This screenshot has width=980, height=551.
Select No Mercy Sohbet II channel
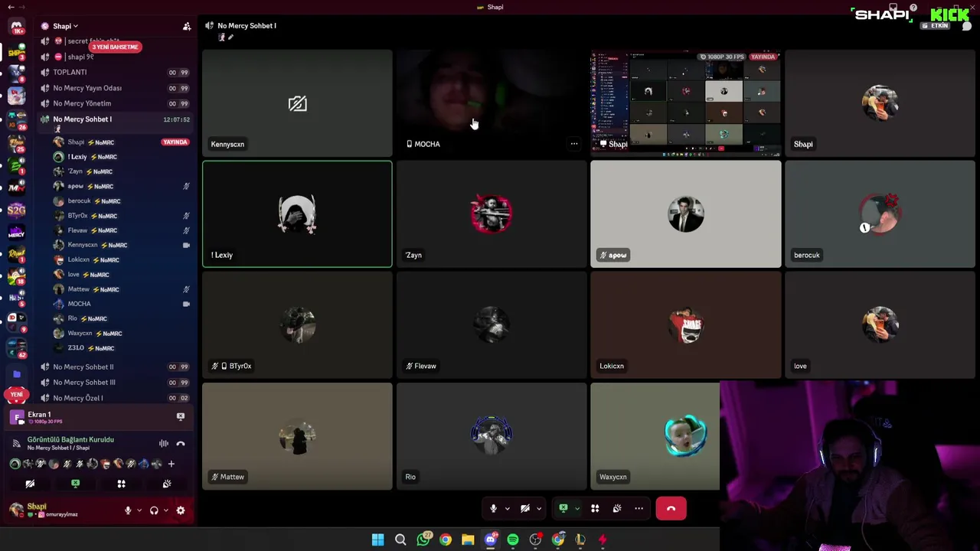click(115, 367)
